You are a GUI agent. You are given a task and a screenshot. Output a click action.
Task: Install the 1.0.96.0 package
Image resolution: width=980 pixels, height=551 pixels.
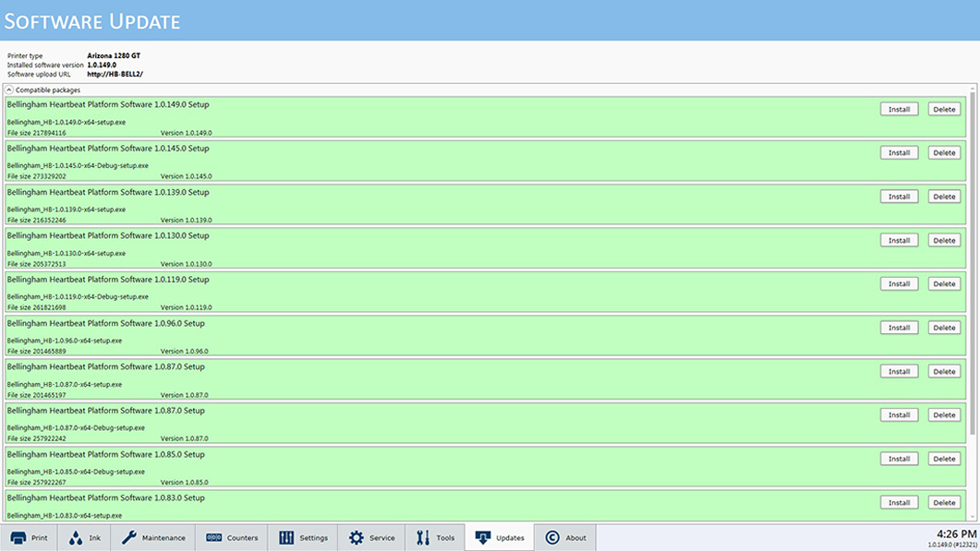click(900, 328)
